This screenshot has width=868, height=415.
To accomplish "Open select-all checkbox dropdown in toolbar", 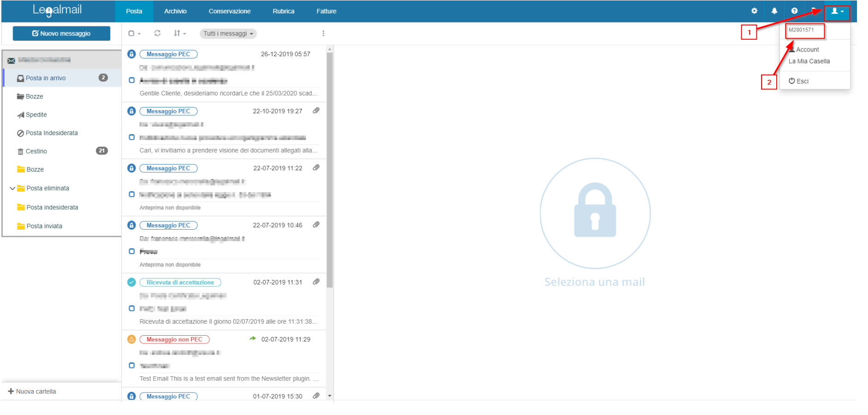I will [x=134, y=33].
